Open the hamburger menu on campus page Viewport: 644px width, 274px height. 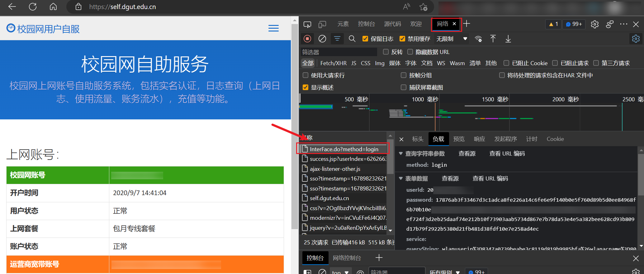(273, 28)
